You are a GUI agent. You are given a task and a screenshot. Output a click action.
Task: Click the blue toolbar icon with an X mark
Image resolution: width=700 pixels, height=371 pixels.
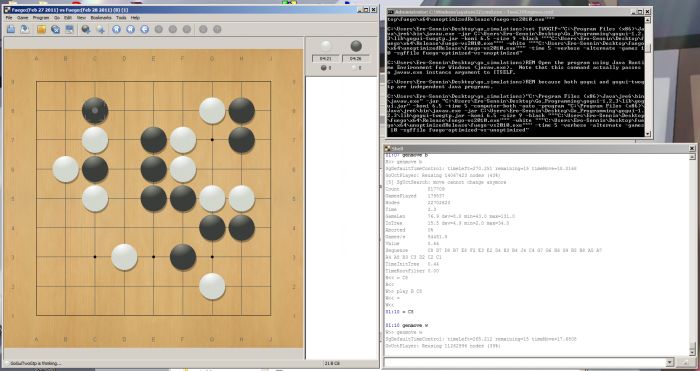55,29
